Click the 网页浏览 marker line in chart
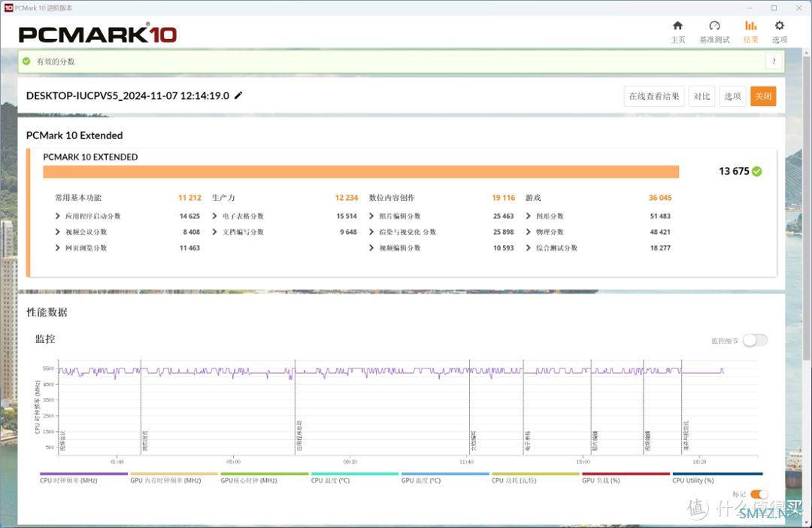The image size is (812, 528). click(141, 407)
